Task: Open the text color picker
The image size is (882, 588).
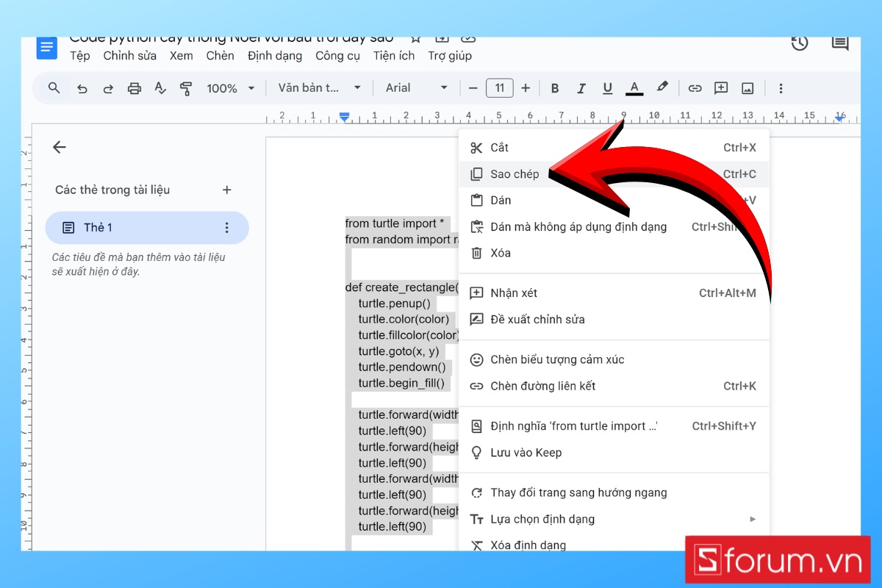Action: point(634,87)
